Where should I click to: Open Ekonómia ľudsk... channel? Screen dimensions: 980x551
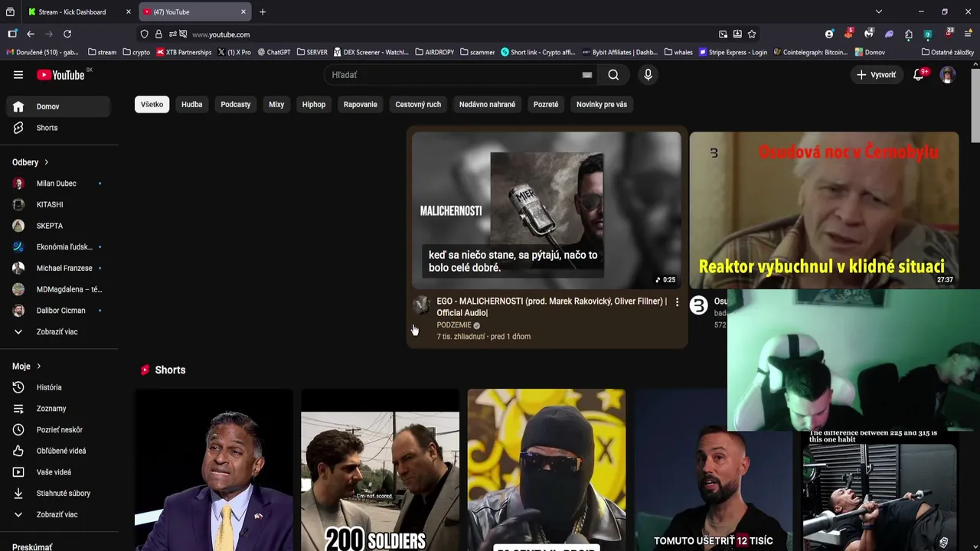point(58,247)
